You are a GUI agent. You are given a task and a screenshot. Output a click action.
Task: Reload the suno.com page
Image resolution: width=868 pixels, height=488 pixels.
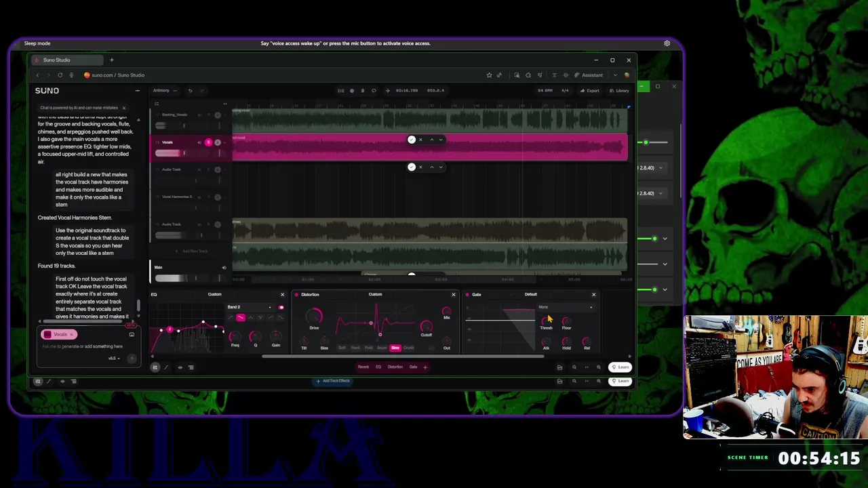click(x=60, y=75)
